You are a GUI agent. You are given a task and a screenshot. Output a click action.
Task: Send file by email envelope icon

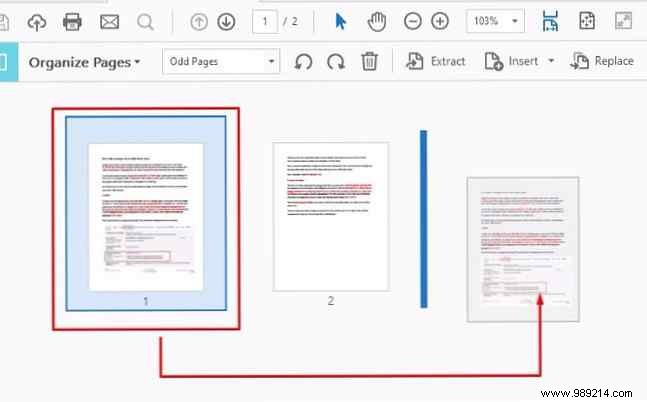[109, 21]
